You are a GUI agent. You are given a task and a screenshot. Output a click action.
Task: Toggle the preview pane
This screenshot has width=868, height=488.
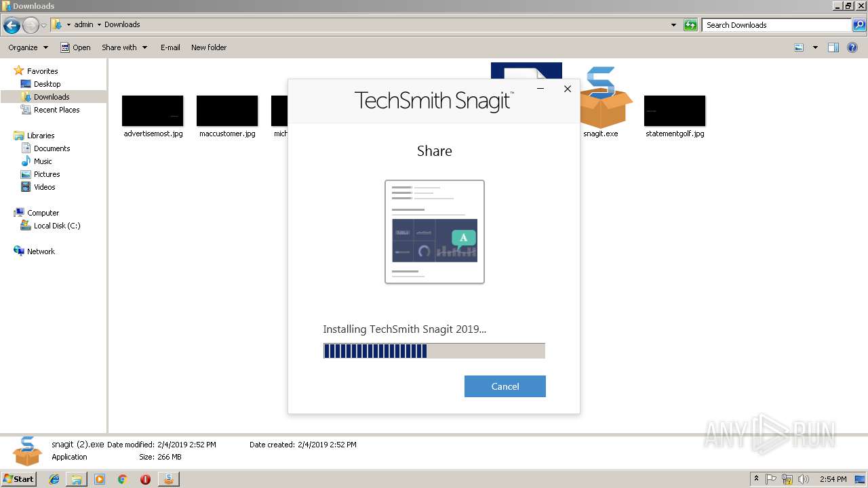(x=833, y=47)
